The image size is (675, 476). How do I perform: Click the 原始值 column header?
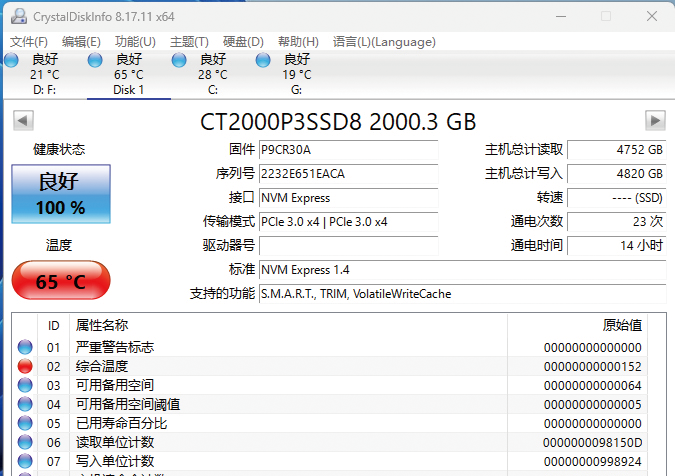click(x=577, y=326)
